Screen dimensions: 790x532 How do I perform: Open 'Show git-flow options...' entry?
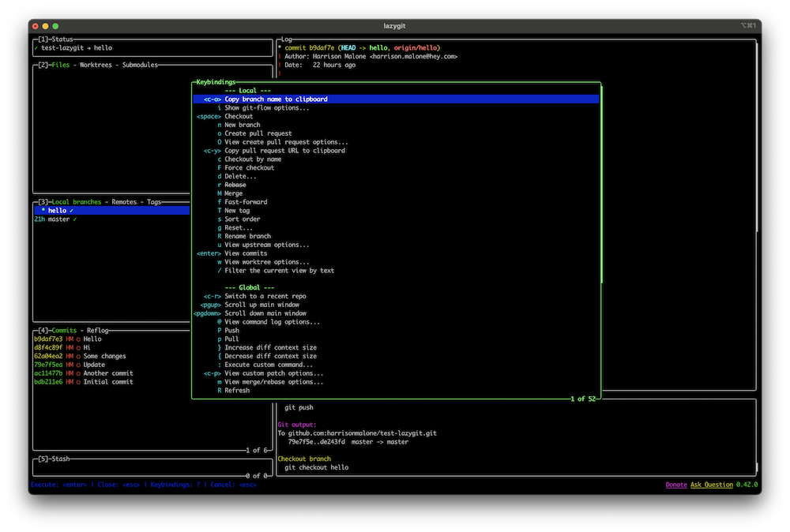coord(266,108)
